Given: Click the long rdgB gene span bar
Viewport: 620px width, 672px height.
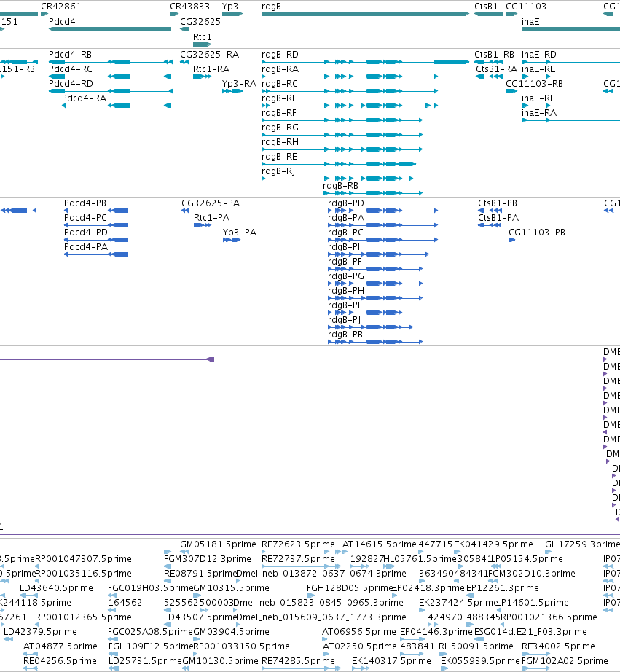Looking at the screenshot, I should pyautogui.click(x=366, y=14).
